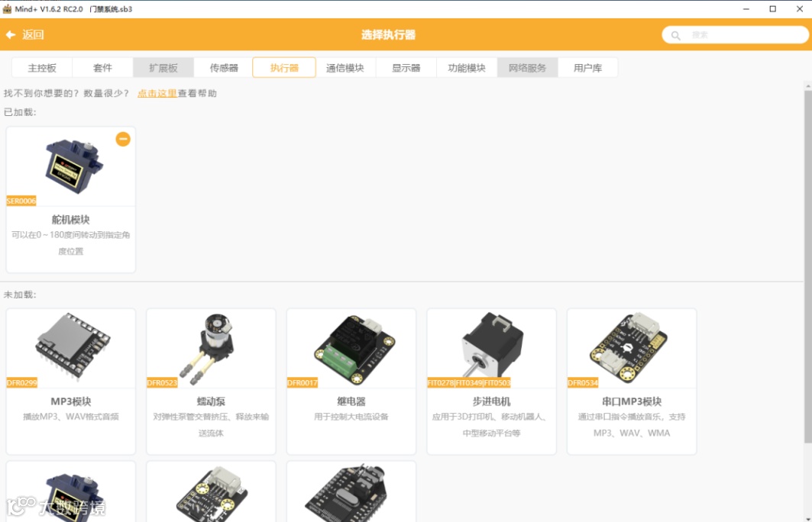
Task: Click the 蠕动泵 title
Action: [211, 401]
